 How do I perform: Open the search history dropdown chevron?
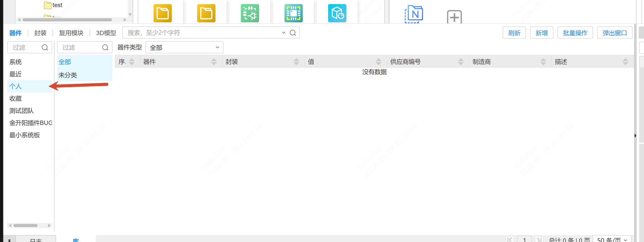click(x=283, y=33)
